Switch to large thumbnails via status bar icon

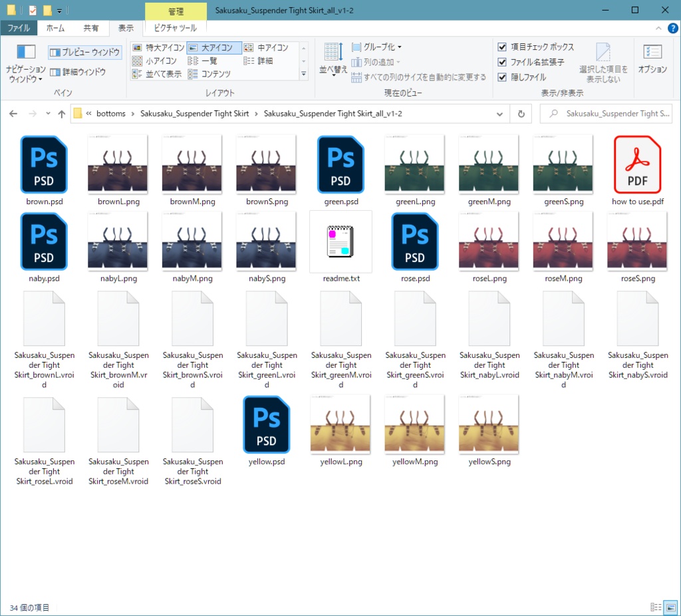[x=671, y=607]
